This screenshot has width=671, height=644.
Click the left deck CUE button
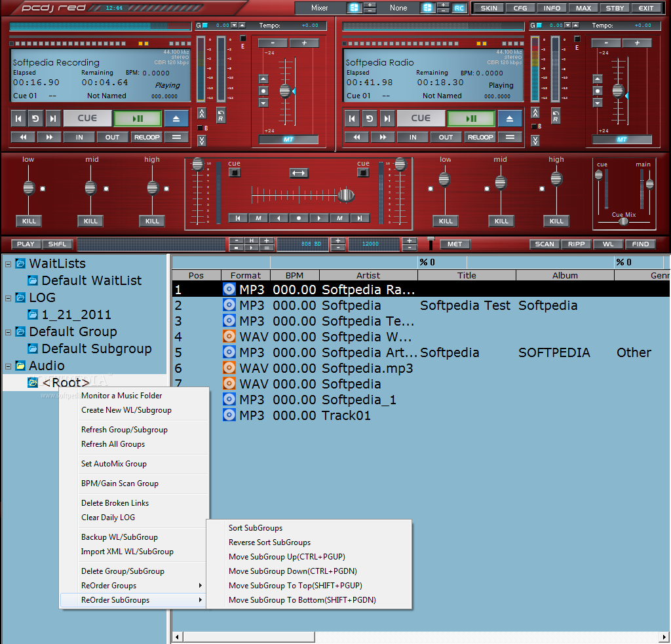(x=87, y=118)
